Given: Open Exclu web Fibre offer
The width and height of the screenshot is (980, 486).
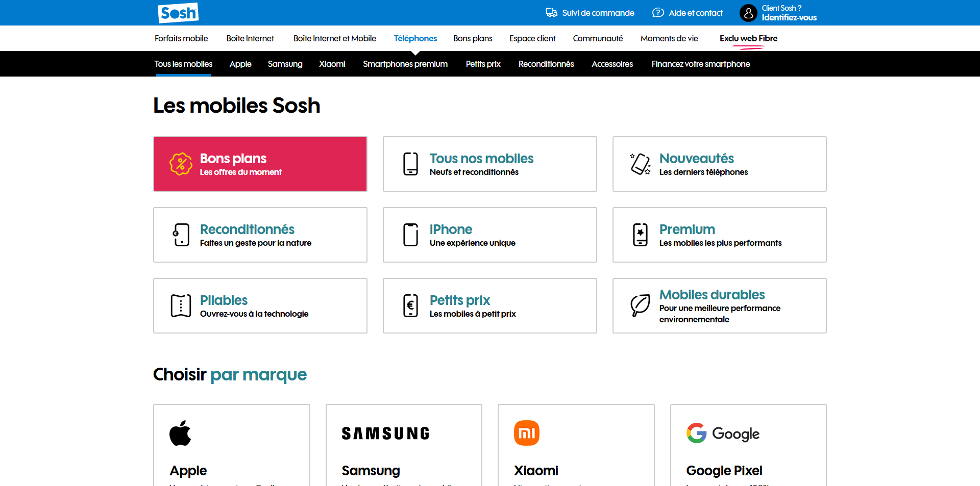Looking at the screenshot, I should (x=748, y=38).
